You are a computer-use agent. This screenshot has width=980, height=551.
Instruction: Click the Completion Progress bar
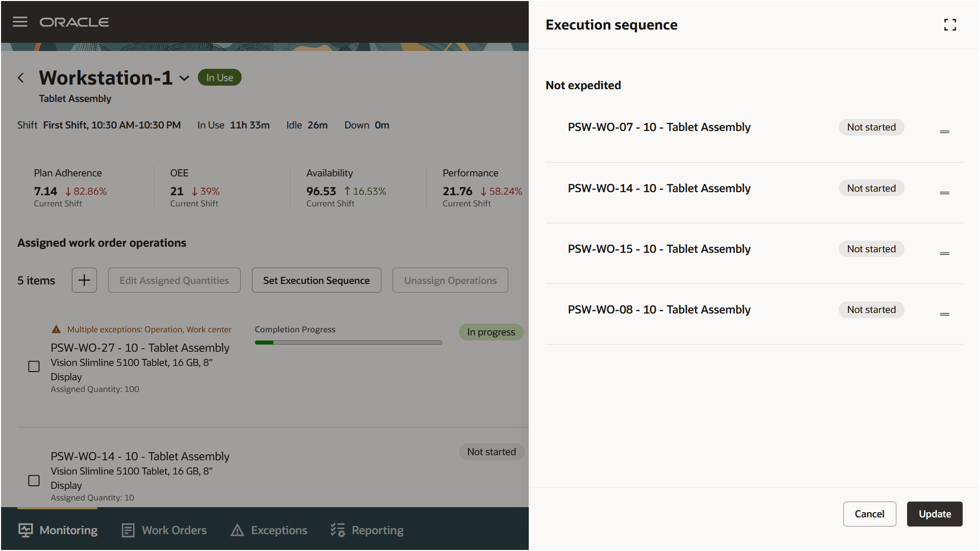(x=348, y=343)
